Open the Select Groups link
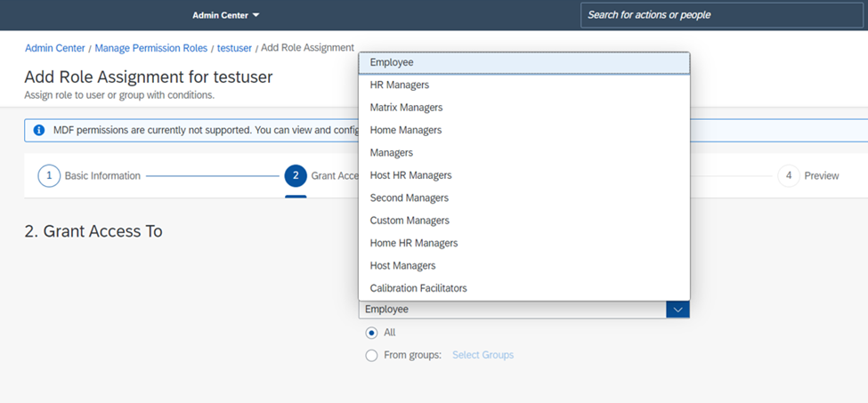This screenshot has width=868, height=403. pyautogui.click(x=483, y=355)
